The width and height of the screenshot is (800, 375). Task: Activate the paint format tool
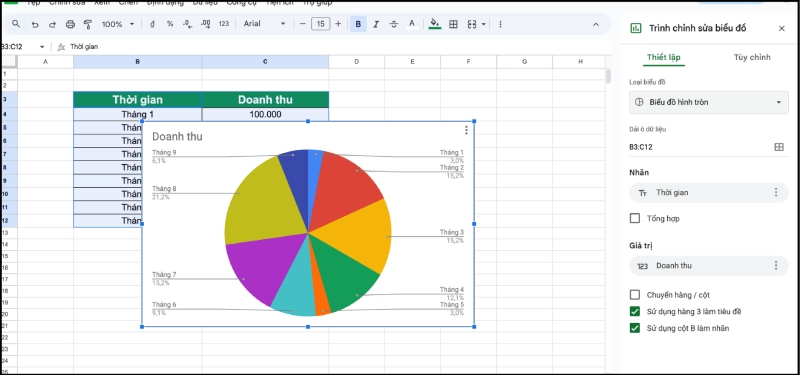(x=88, y=24)
